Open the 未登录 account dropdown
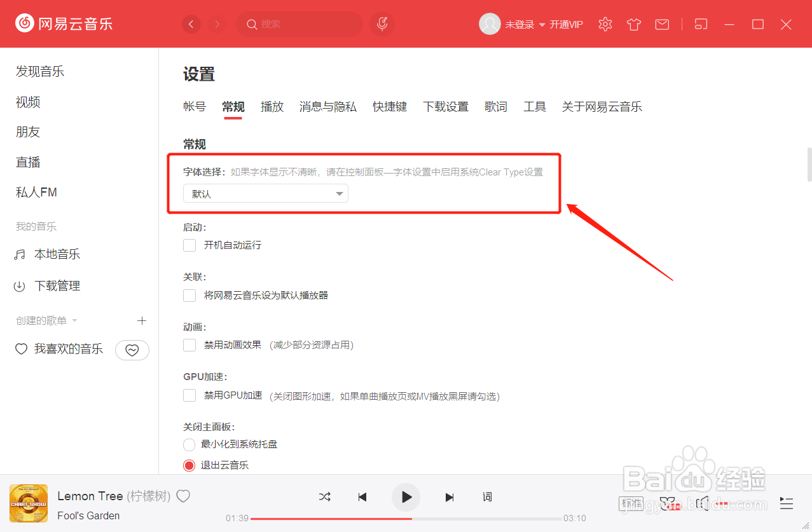This screenshot has width=812, height=532. (525, 25)
